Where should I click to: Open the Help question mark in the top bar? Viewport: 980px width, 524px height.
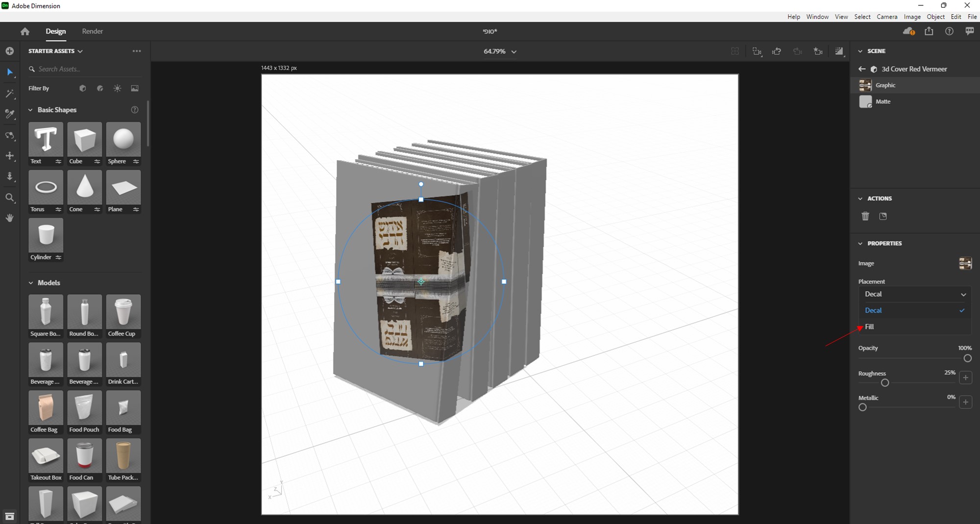coord(949,31)
